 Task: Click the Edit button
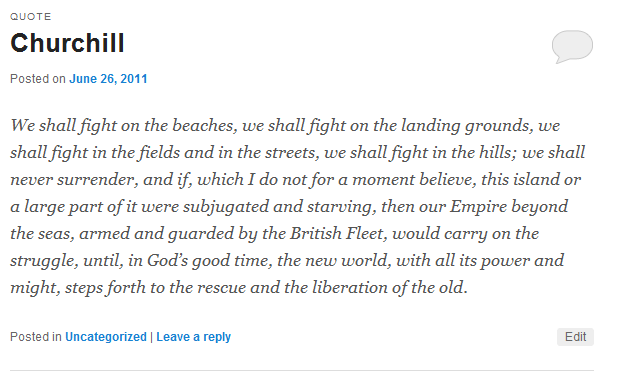[x=575, y=337]
